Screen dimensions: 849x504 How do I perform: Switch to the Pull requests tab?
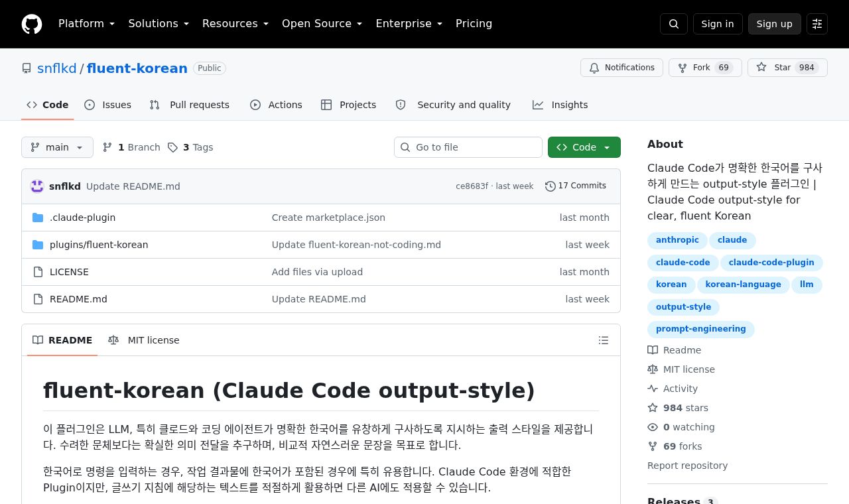click(190, 105)
